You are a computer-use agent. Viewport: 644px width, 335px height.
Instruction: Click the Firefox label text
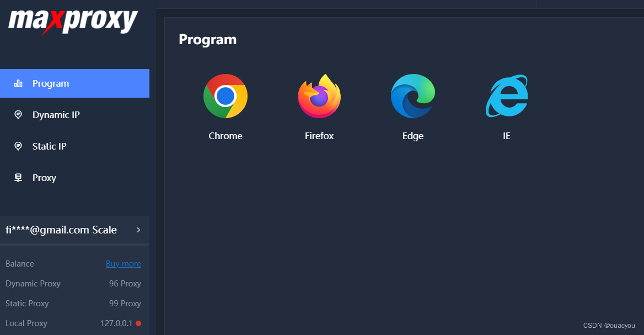[x=319, y=136]
